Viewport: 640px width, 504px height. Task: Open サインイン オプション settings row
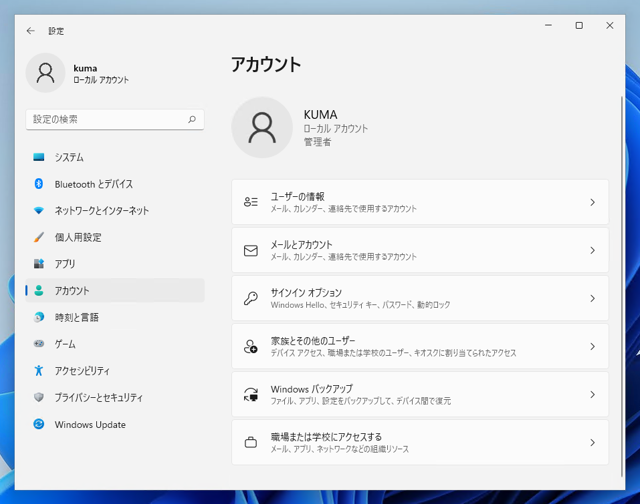(x=420, y=298)
